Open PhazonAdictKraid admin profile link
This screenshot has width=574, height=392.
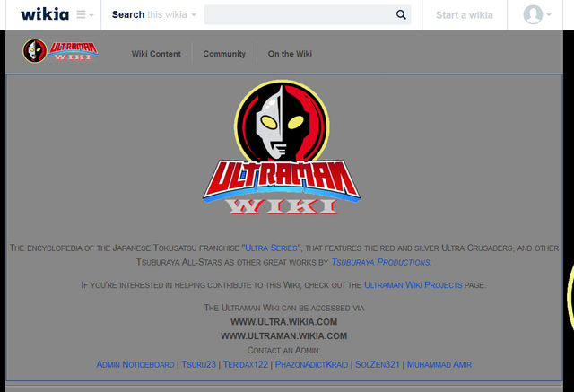[311, 364]
